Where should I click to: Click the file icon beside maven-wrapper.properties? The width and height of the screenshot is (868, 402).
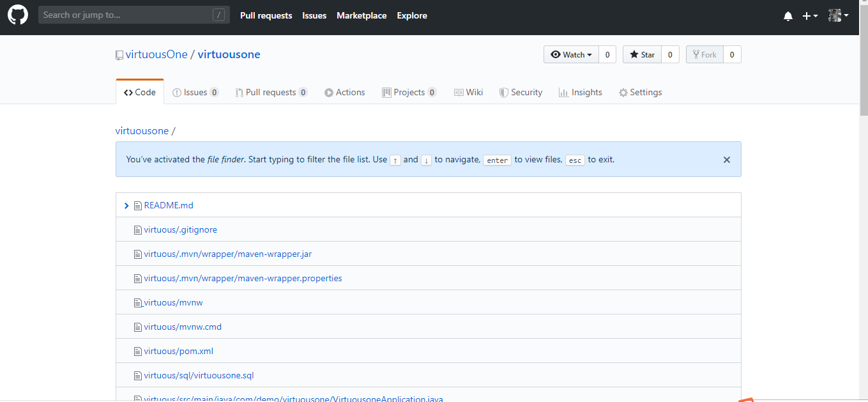(x=137, y=279)
